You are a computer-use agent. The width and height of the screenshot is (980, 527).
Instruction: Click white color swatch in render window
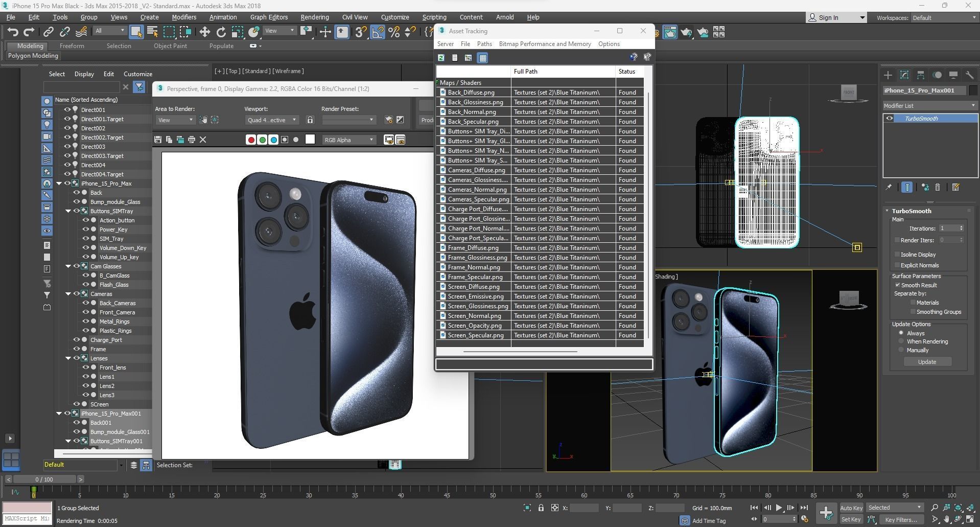pos(310,140)
